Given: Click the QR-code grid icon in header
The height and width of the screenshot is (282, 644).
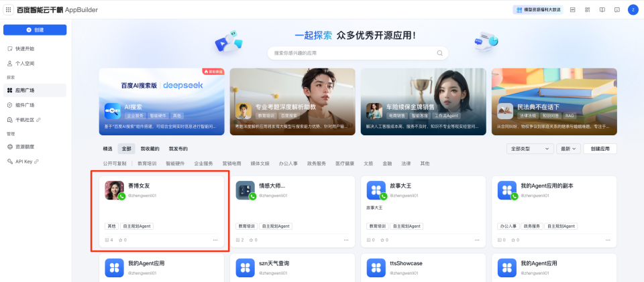Looking at the screenshot, I should point(588,9).
